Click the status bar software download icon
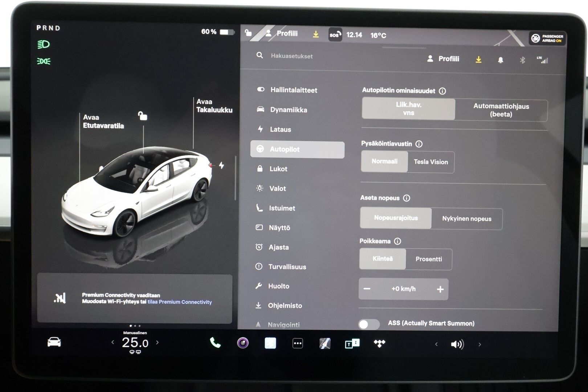Image resolution: width=588 pixels, height=392 pixels. pos(316,34)
